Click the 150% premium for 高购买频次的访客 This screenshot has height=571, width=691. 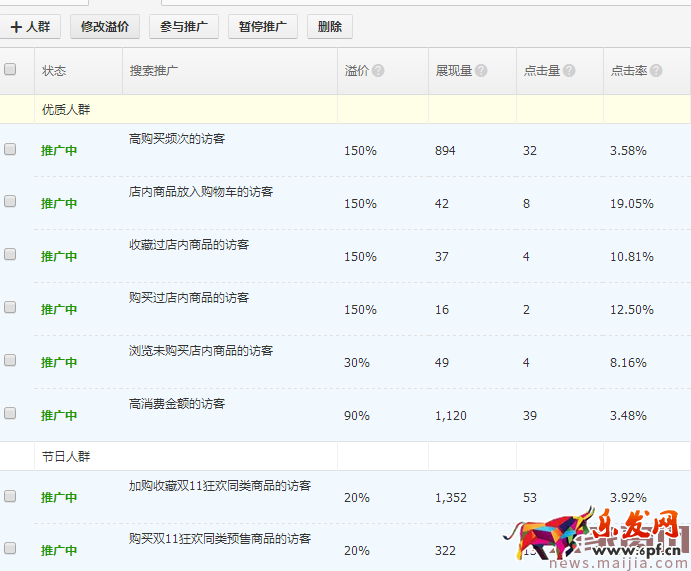[360, 151]
